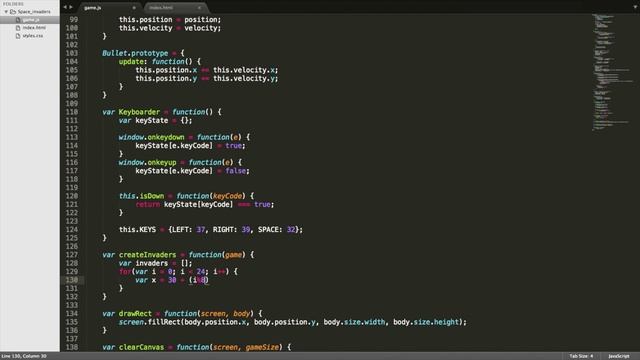Click line number 110 in gutter

[71, 112]
